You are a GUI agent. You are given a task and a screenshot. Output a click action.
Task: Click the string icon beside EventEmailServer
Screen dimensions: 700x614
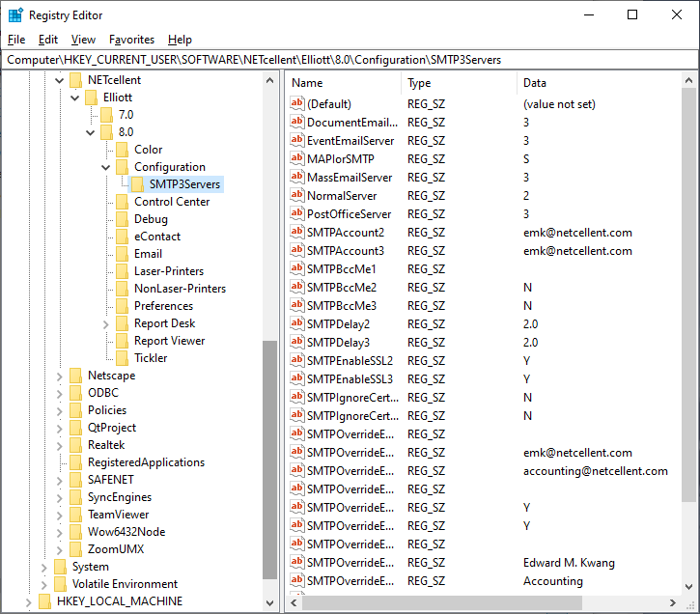(296, 140)
